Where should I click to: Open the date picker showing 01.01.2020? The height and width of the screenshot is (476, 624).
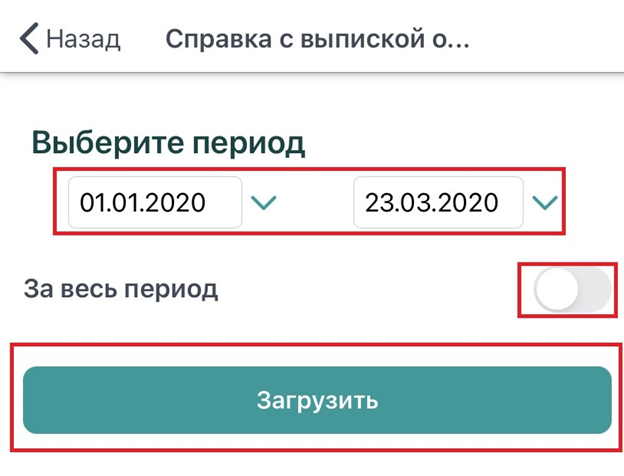[154, 203]
